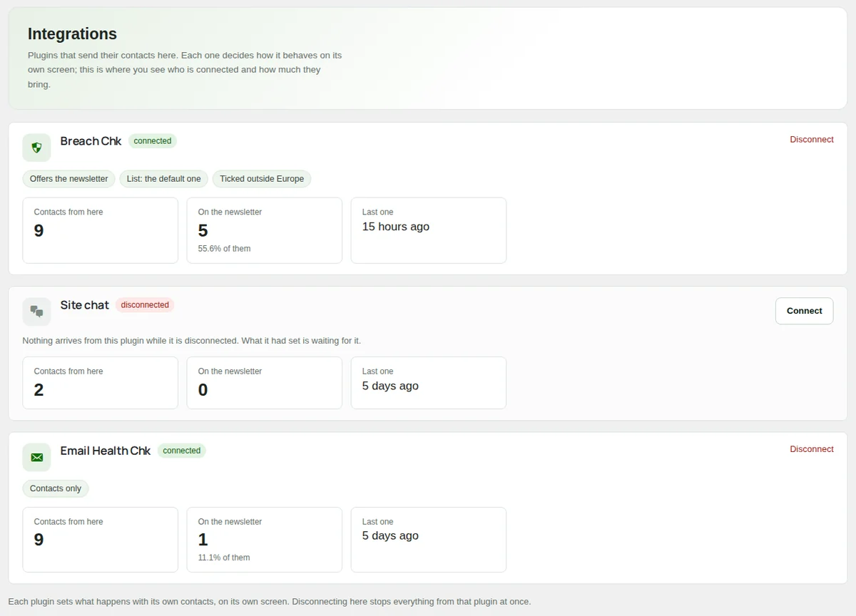
Task: Click Breach Chk "Last one" card
Action: pyautogui.click(x=429, y=230)
